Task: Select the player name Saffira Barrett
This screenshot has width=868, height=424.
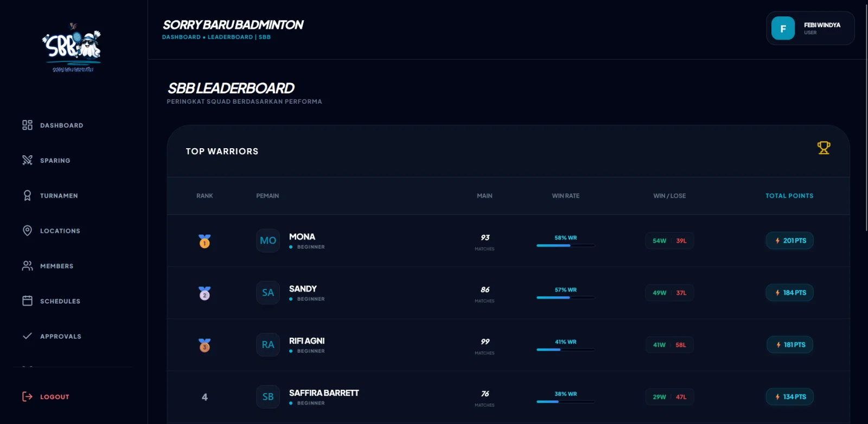Action: pos(324,393)
